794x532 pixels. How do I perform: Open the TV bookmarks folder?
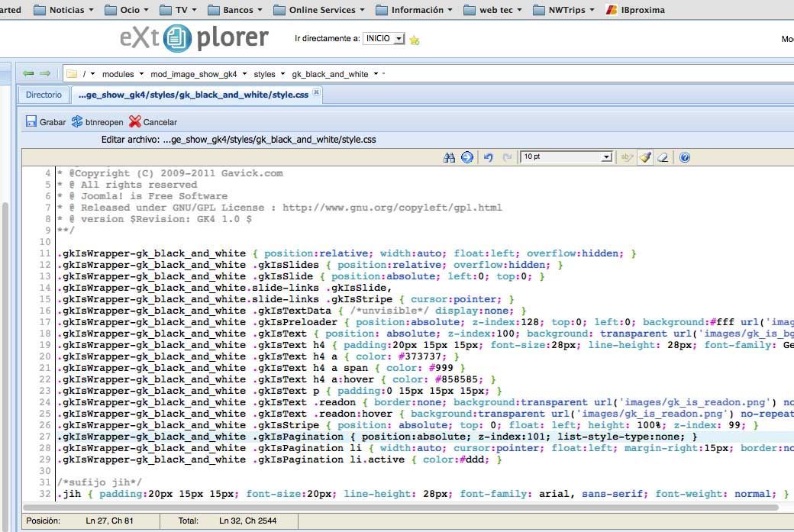[x=178, y=10]
